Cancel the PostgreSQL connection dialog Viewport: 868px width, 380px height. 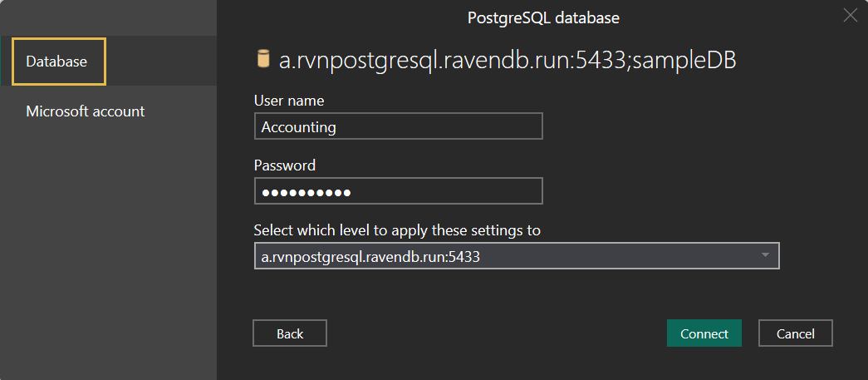pyautogui.click(x=795, y=333)
